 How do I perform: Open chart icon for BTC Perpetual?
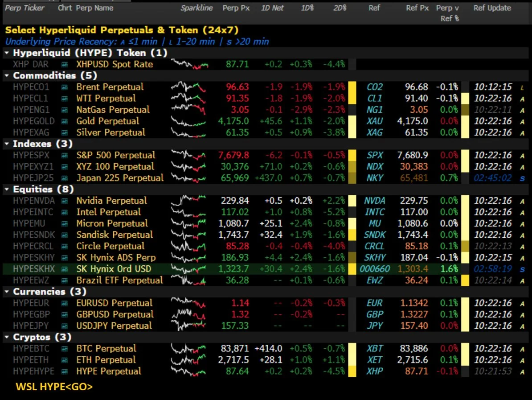[x=65, y=349]
